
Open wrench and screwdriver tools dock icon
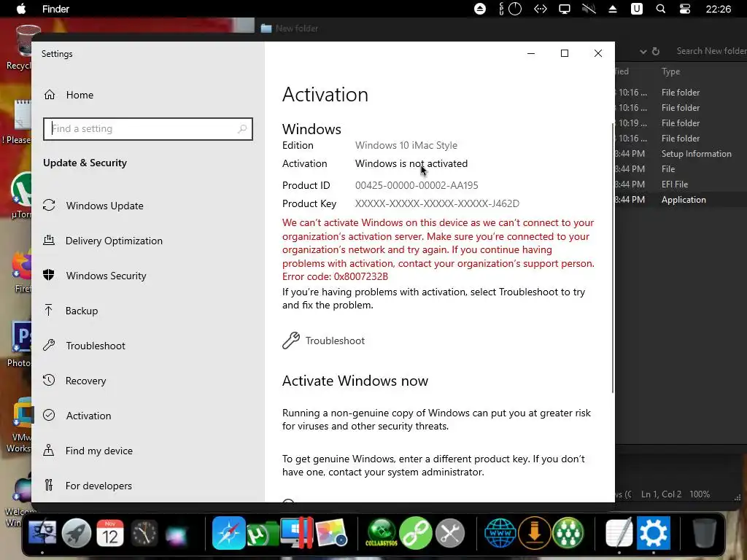point(449,532)
